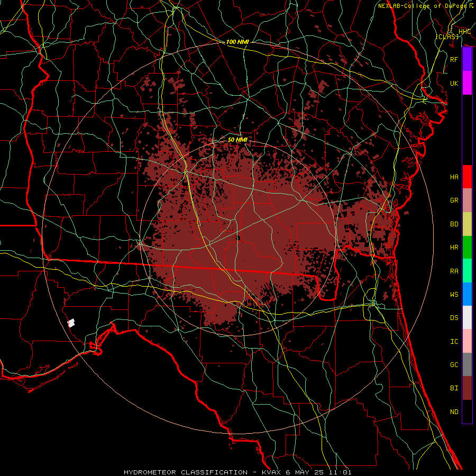The image size is (476, 476).
Task: Click the GC gray legend swatch
Action: click(467, 364)
